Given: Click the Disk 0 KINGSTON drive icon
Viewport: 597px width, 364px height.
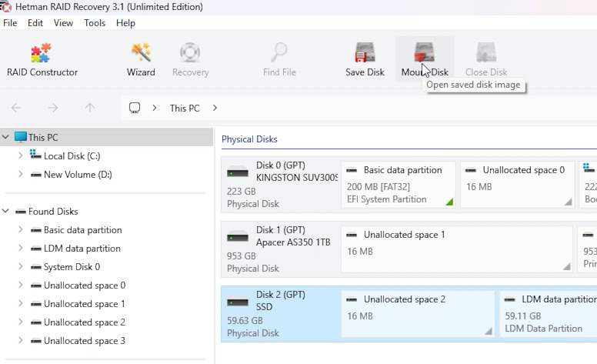Looking at the screenshot, I should click(238, 172).
